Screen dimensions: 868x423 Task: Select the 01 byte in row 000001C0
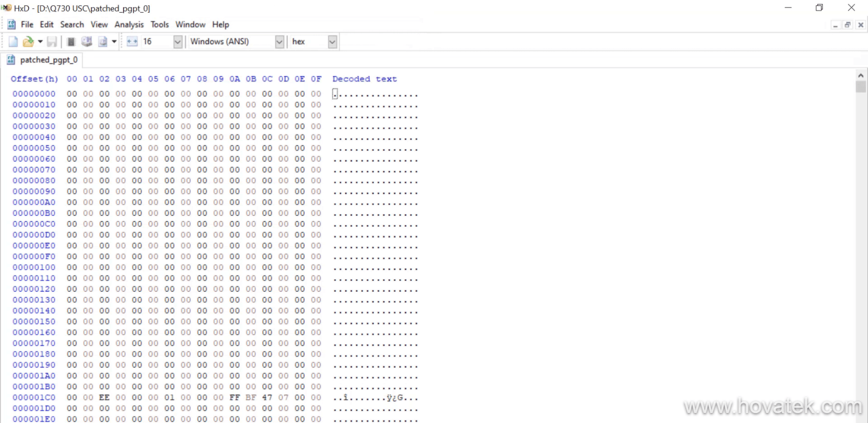[169, 398]
